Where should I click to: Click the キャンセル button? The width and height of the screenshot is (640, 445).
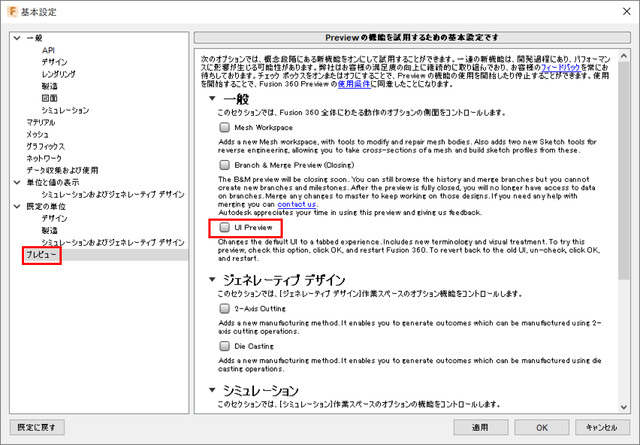point(602,427)
